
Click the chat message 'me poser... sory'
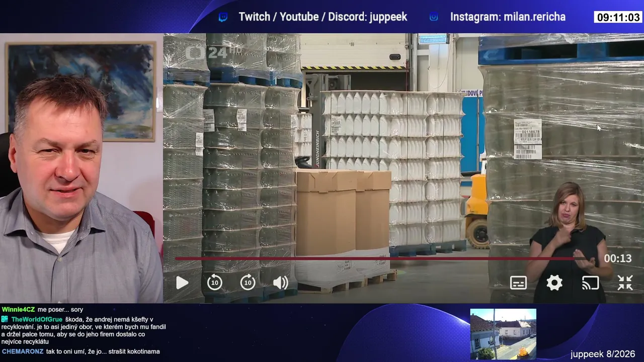pos(60,310)
